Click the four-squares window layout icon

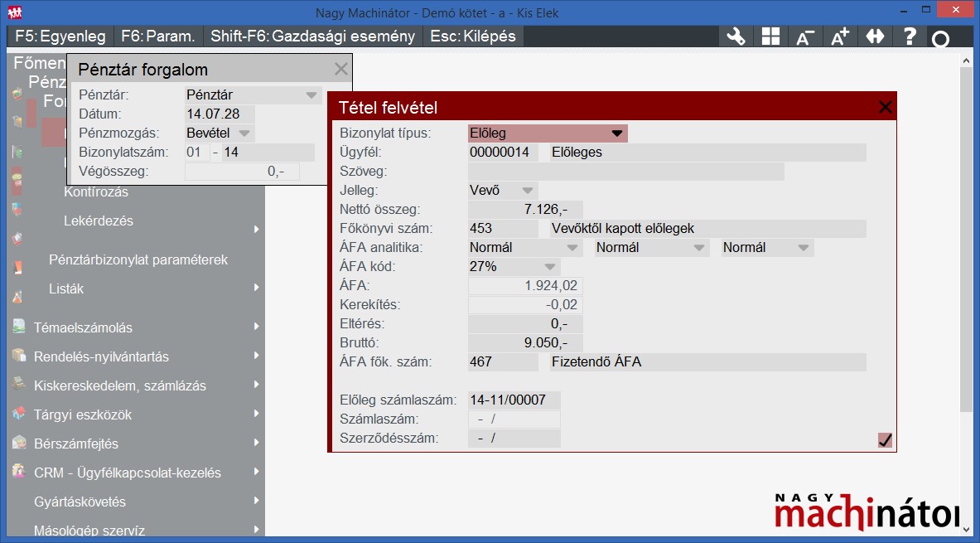[x=770, y=36]
